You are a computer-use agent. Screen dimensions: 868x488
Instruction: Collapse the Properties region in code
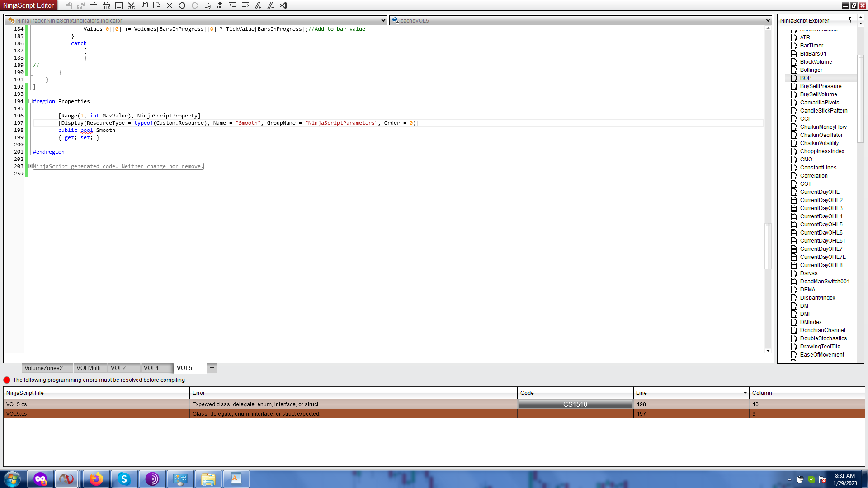point(30,101)
